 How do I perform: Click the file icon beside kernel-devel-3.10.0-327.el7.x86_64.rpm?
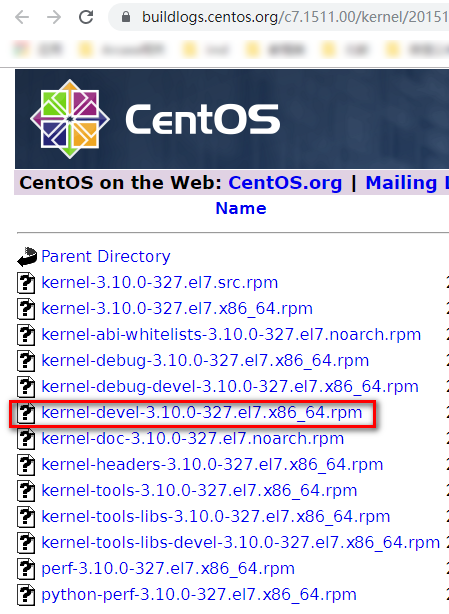click(x=26, y=413)
